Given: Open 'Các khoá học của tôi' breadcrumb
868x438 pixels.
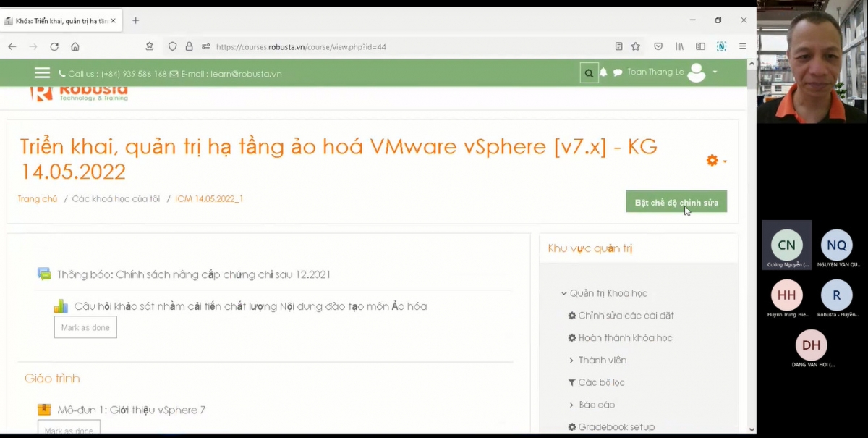Looking at the screenshot, I should click(x=116, y=198).
